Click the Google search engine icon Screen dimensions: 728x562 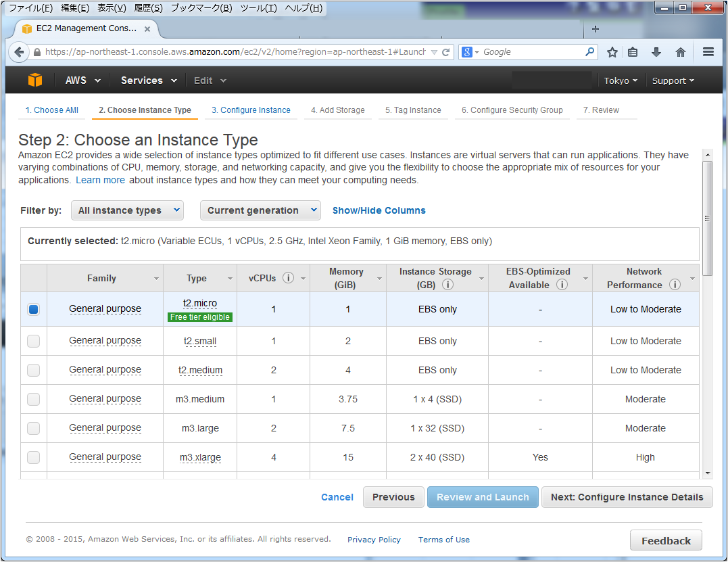[x=467, y=52]
